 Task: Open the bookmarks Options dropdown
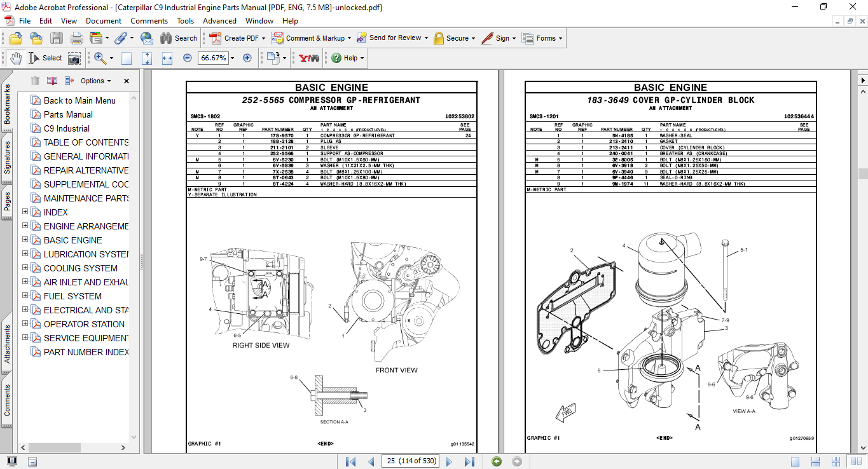pos(94,81)
